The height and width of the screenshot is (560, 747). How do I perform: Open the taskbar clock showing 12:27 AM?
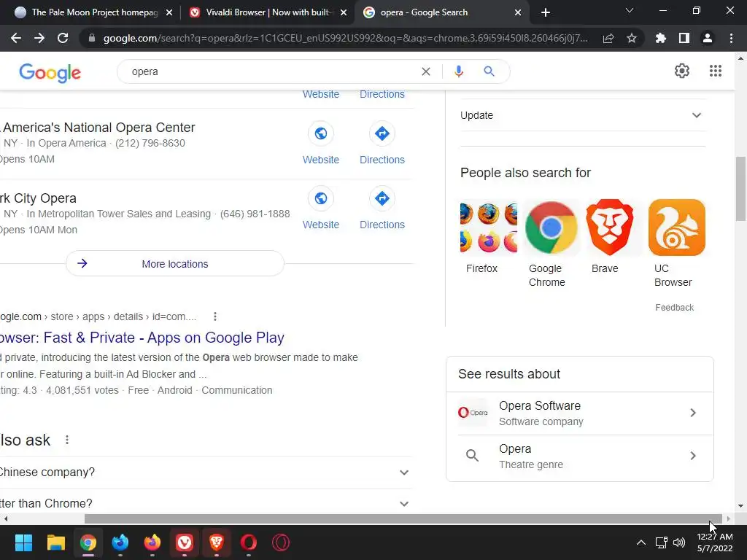click(x=715, y=542)
